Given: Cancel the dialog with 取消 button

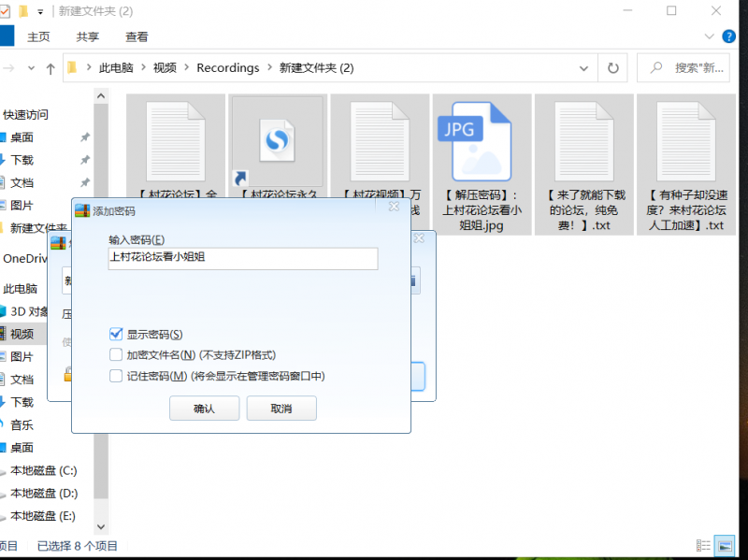Looking at the screenshot, I should [280, 409].
